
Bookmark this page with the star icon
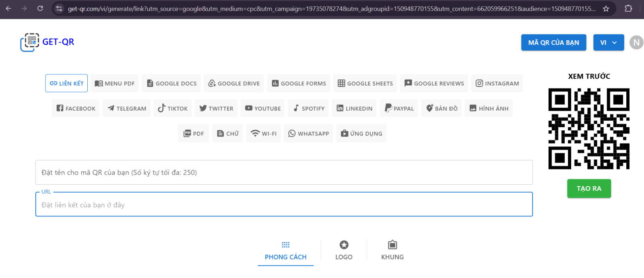606,8
